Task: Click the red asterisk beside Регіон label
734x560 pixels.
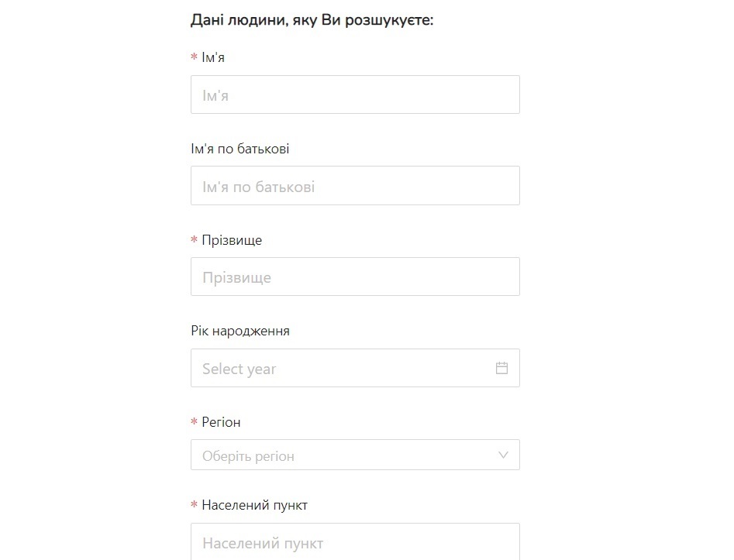Action: 195,422
